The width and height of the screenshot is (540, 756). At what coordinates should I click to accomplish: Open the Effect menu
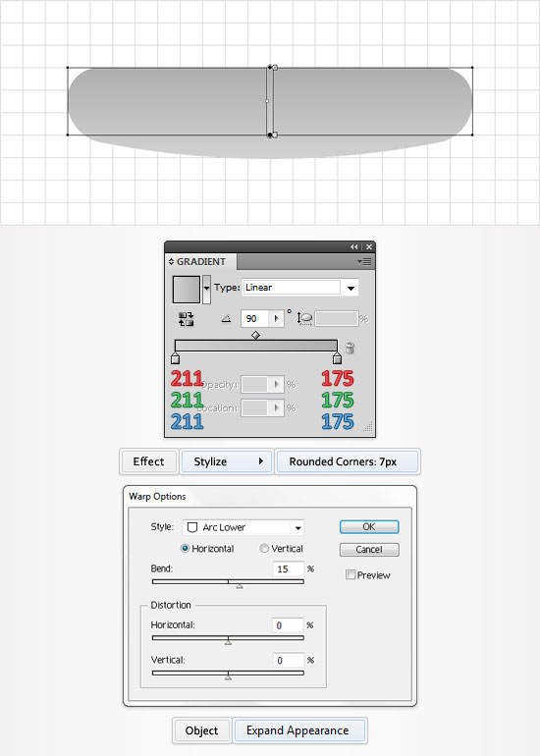pos(149,461)
